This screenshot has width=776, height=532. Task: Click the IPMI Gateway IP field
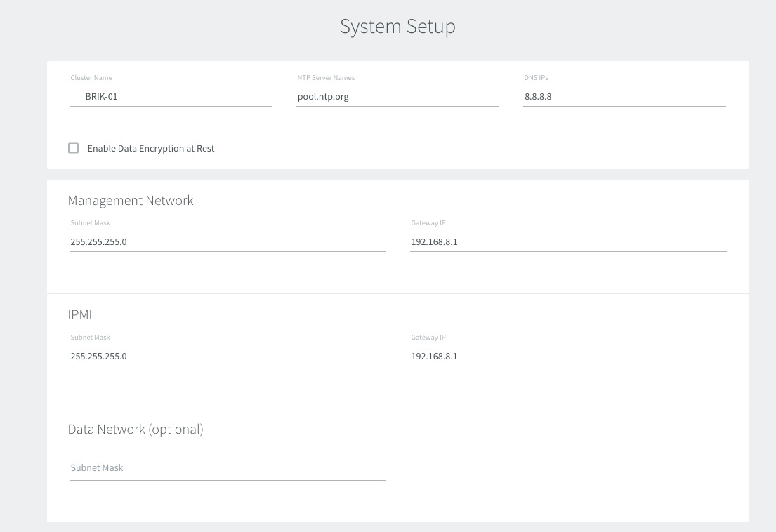[x=567, y=356]
